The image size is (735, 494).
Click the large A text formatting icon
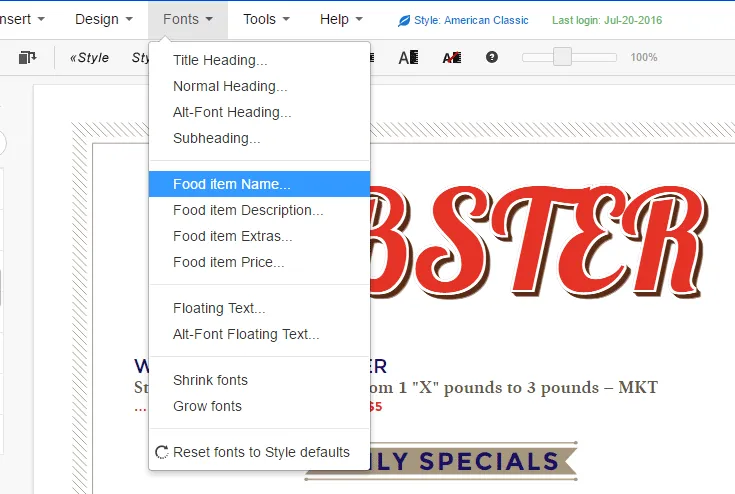click(408, 58)
